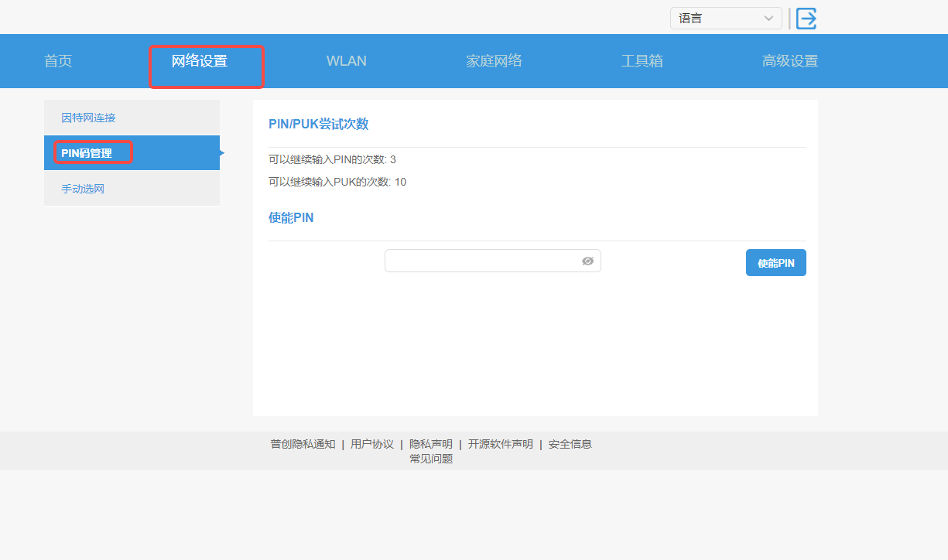Viewport: 948px width, 560px height.
Task: Go to the 首页 home tab
Action: pyautogui.click(x=58, y=60)
